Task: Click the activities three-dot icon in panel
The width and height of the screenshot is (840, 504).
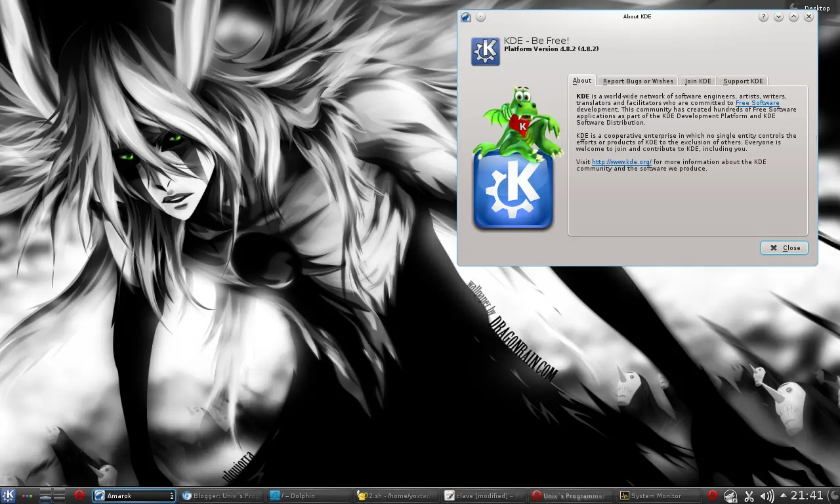Action: (x=27, y=496)
